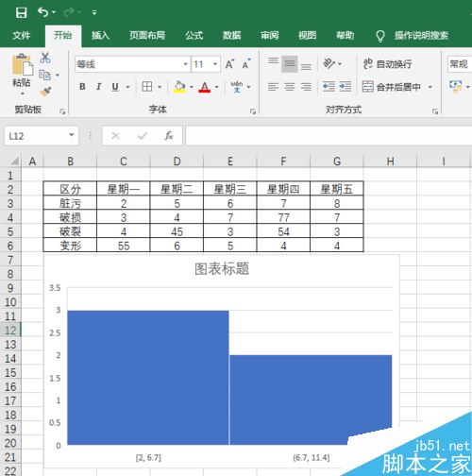Open Insert Function fx button

(x=169, y=136)
